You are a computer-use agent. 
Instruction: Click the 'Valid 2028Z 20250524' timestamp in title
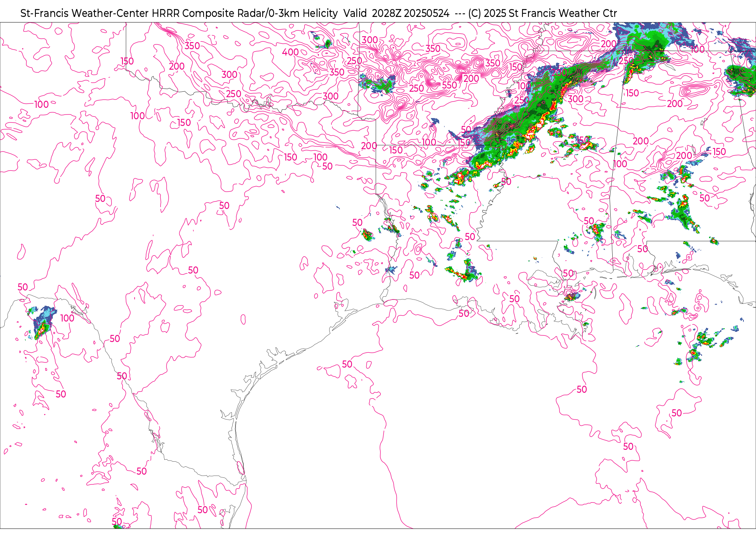click(396, 13)
